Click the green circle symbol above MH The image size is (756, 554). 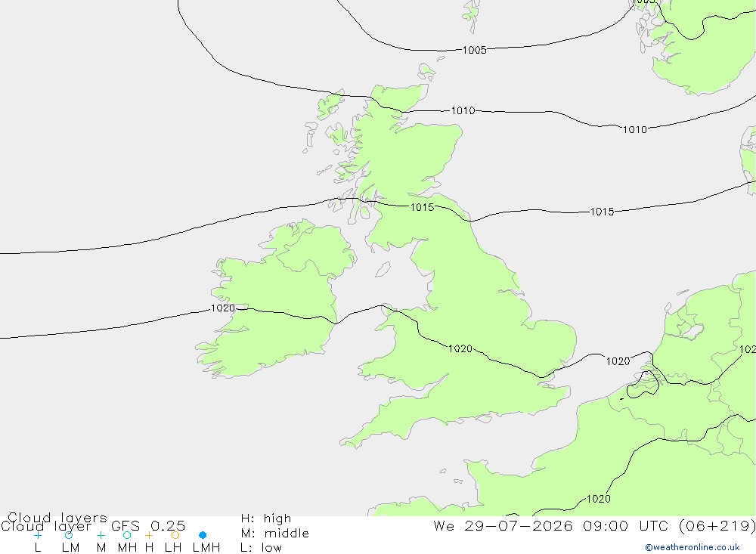(127, 535)
